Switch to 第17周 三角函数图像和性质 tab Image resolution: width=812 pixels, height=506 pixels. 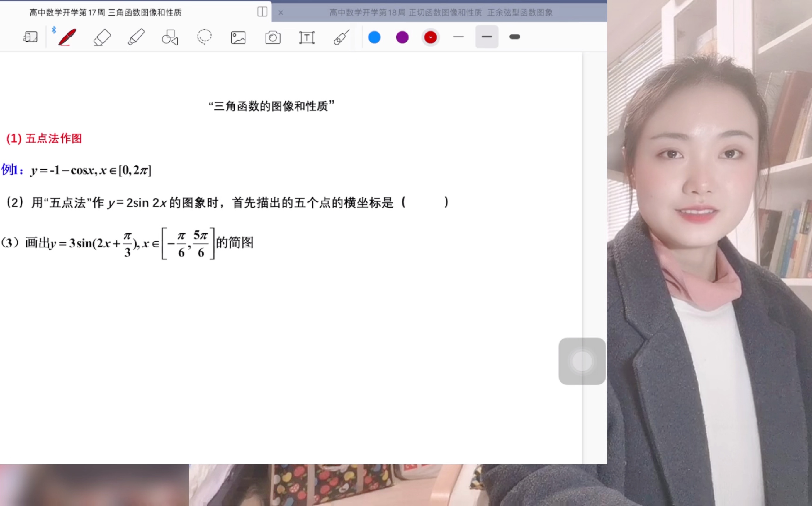[106, 13]
